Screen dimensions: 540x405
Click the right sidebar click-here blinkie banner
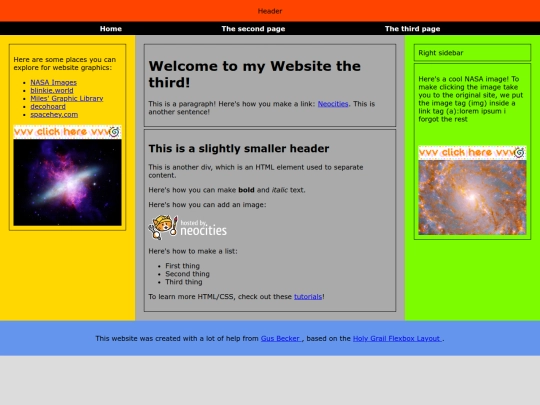click(x=472, y=153)
